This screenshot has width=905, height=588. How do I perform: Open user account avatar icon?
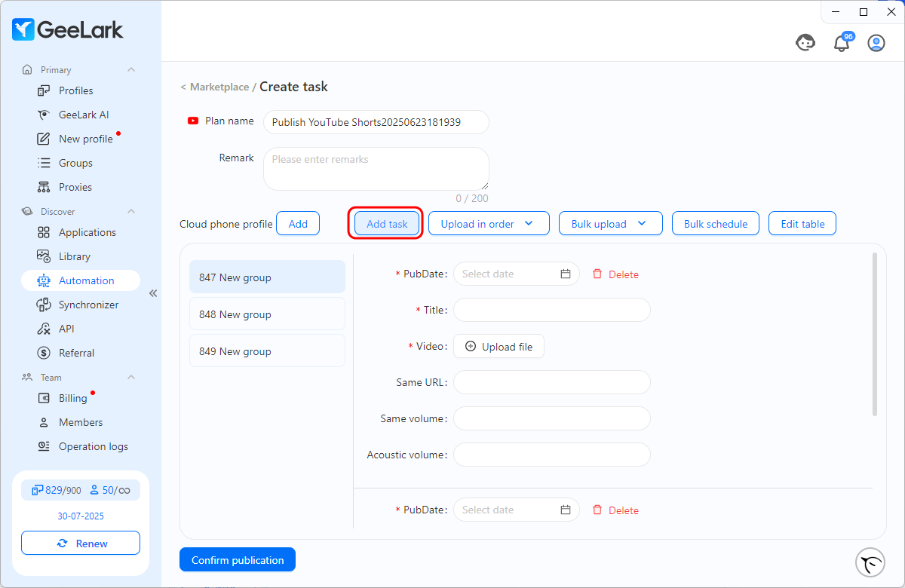click(x=876, y=43)
